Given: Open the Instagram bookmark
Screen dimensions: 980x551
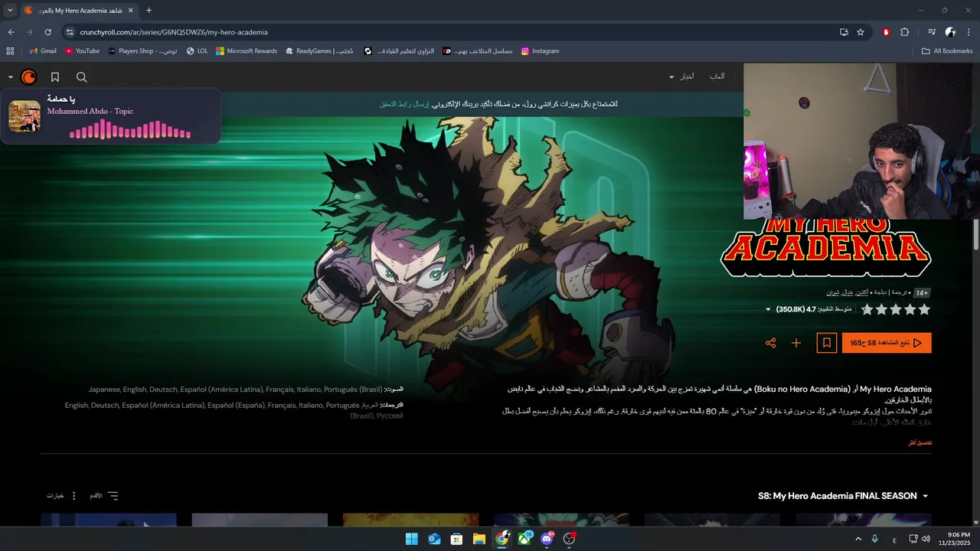Looking at the screenshot, I should coord(540,51).
